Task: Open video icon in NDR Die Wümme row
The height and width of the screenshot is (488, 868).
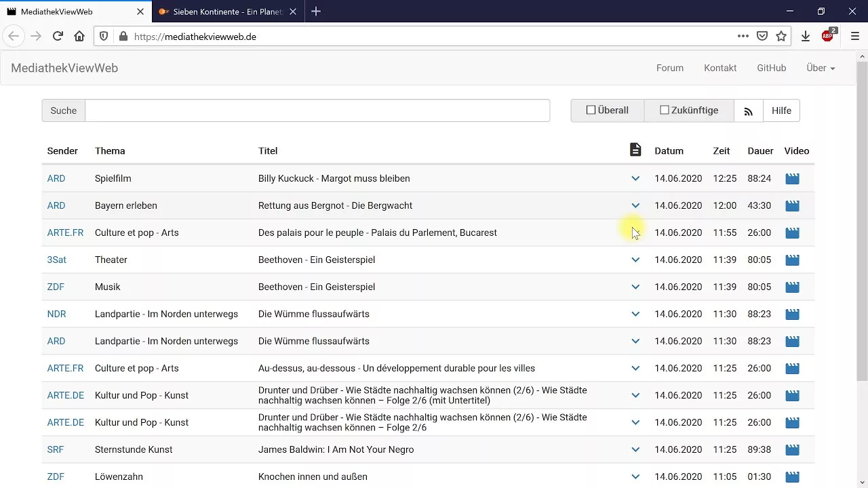Action: [792, 314]
